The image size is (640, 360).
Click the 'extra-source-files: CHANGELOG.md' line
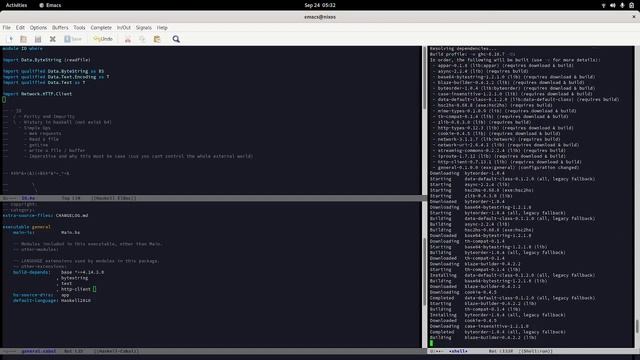(x=45, y=216)
